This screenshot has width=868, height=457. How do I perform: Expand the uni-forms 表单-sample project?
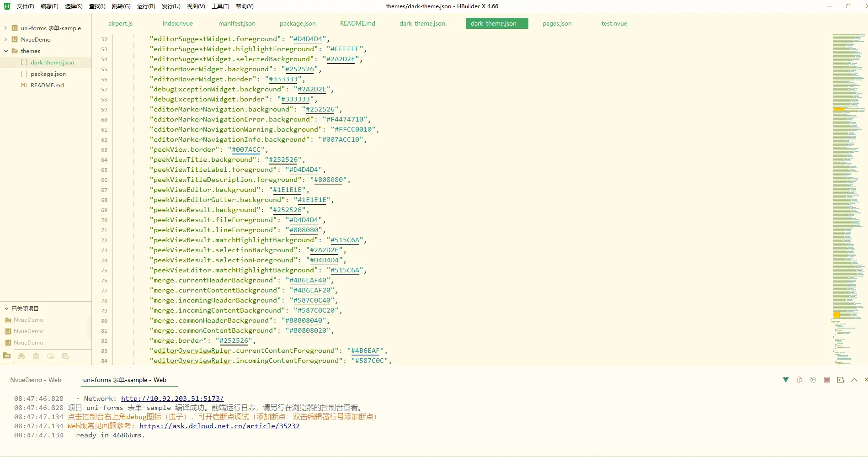5,28
